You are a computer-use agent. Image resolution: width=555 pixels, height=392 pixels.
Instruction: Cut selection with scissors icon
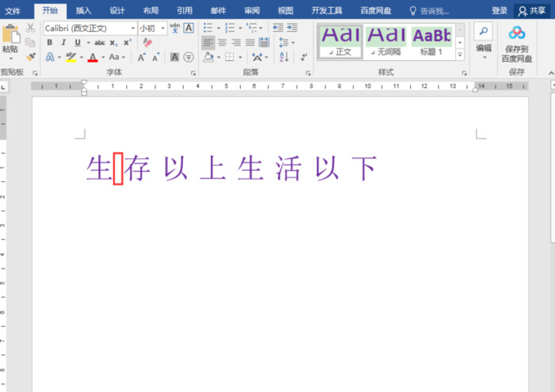(30, 28)
